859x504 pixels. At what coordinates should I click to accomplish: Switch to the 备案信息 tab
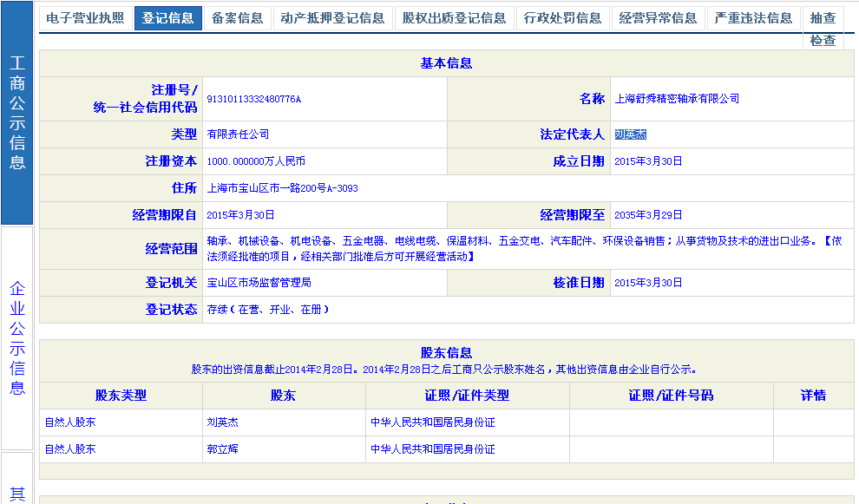tap(237, 18)
